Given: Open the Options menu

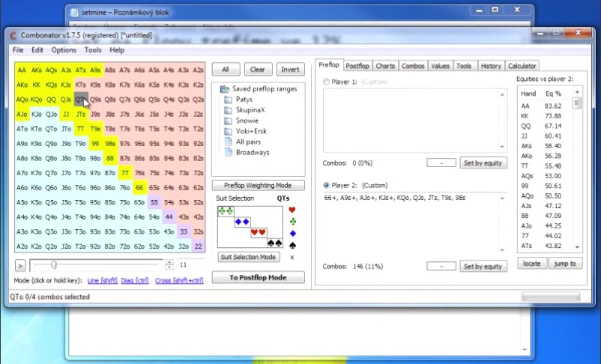Looking at the screenshot, I should [x=64, y=50].
